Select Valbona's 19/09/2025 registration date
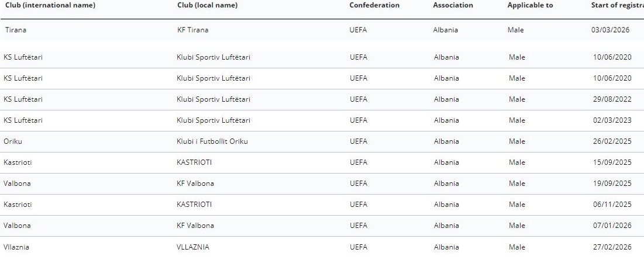644x263 pixels. click(612, 184)
